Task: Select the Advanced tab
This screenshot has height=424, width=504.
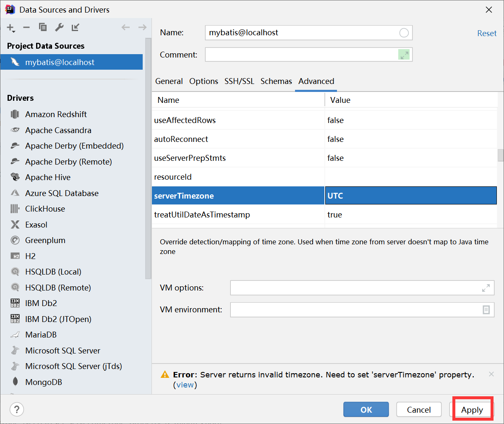Action: pyautogui.click(x=316, y=81)
